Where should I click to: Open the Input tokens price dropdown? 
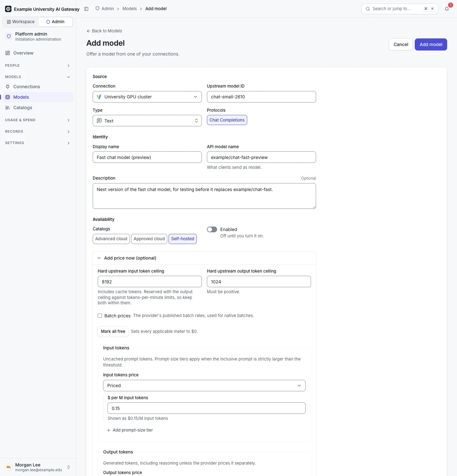(204, 386)
